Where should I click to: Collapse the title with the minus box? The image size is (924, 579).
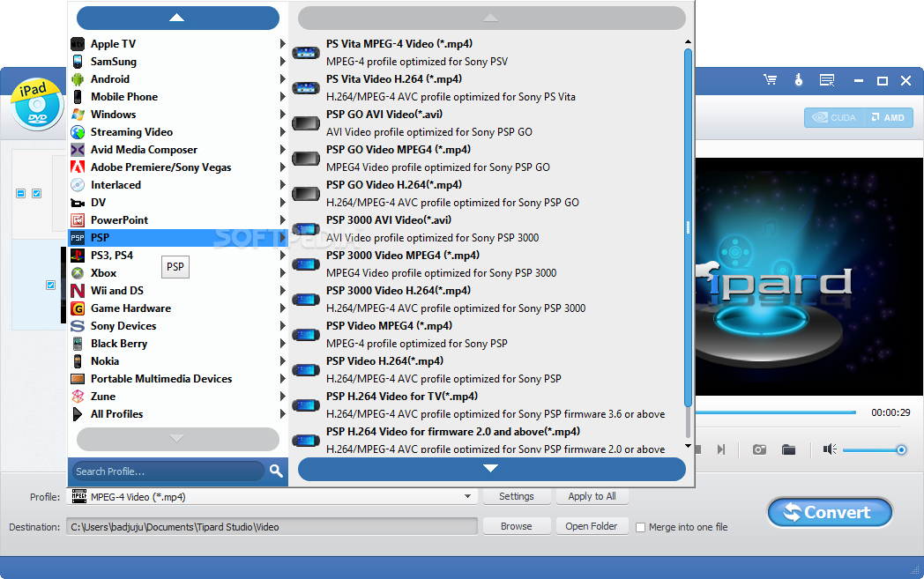point(20,193)
